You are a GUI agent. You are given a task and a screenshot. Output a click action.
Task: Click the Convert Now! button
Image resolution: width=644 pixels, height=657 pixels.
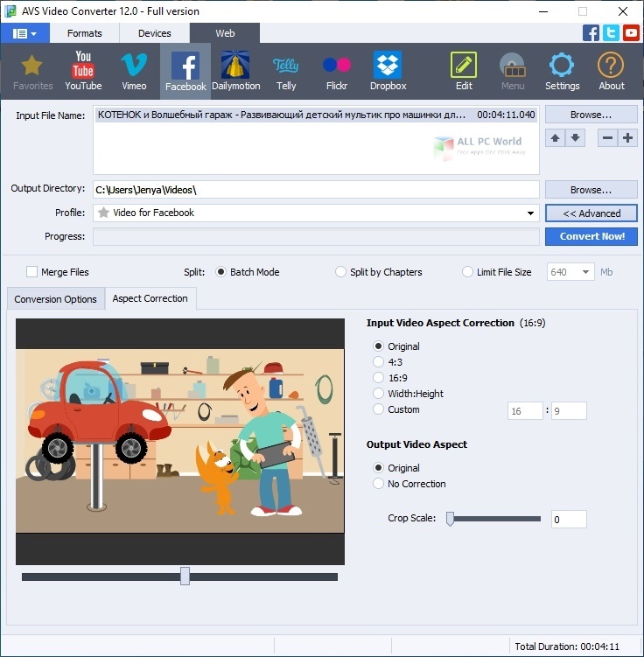pos(591,236)
